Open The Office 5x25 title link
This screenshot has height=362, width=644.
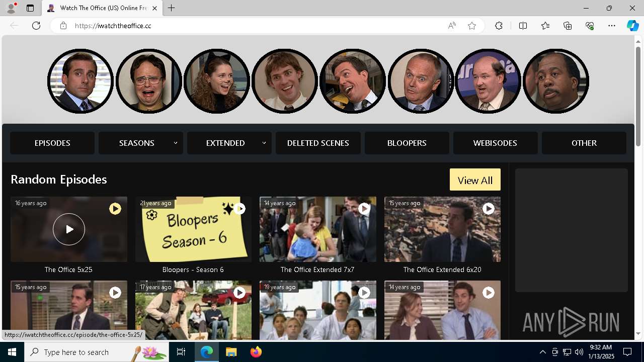click(x=68, y=269)
